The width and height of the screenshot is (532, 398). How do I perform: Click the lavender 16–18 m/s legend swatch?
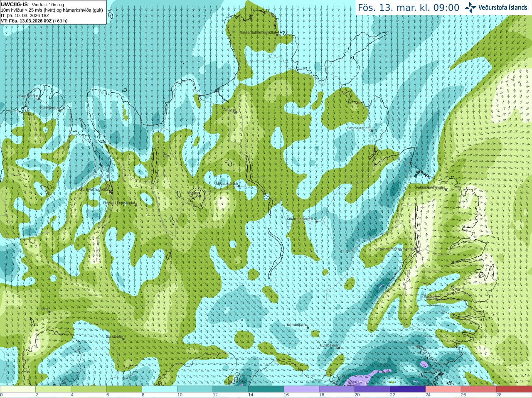coord(301,389)
